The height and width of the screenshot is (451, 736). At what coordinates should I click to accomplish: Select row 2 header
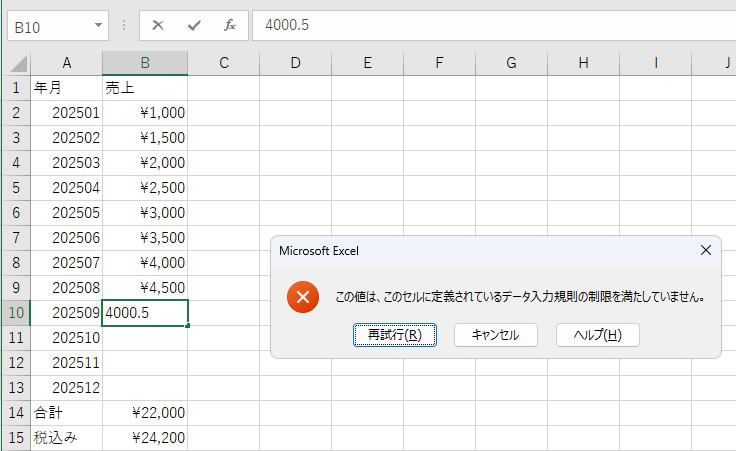pyautogui.click(x=16, y=113)
